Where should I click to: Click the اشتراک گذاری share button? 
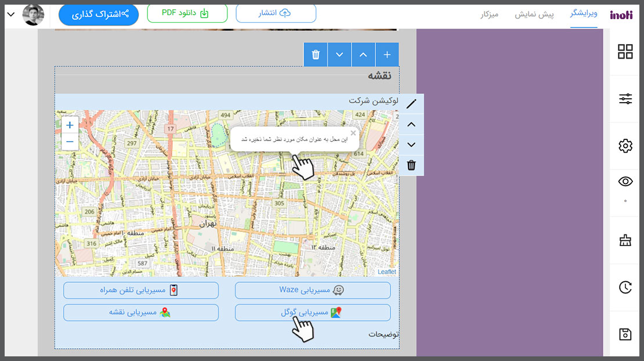(x=99, y=15)
